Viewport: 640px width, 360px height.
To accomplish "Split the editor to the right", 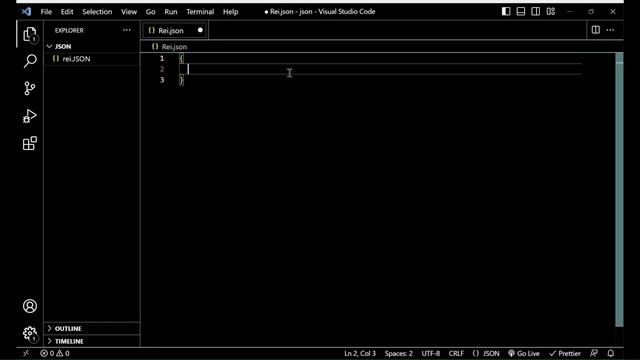I will pos(596,30).
